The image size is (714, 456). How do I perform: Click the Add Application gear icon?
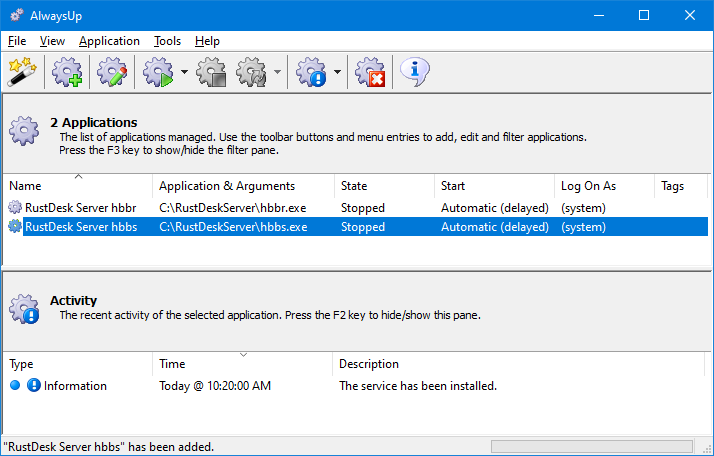click(x=67, y=72)
